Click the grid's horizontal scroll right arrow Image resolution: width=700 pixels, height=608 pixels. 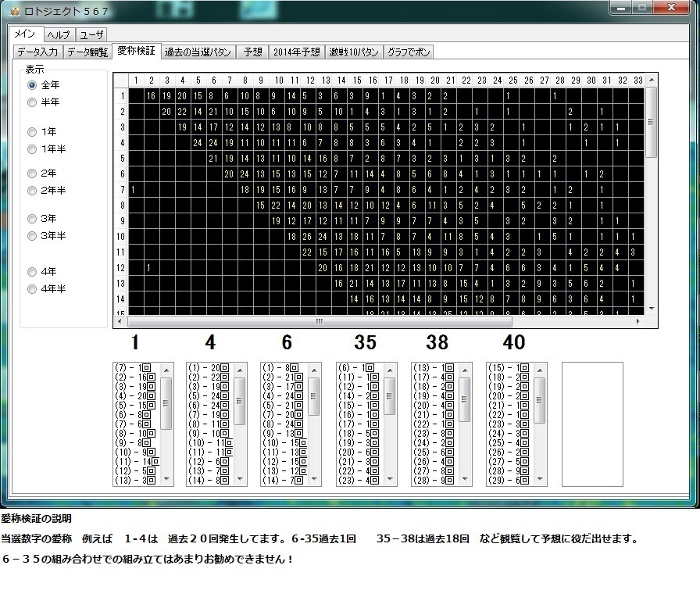click(x=638, y=321)
